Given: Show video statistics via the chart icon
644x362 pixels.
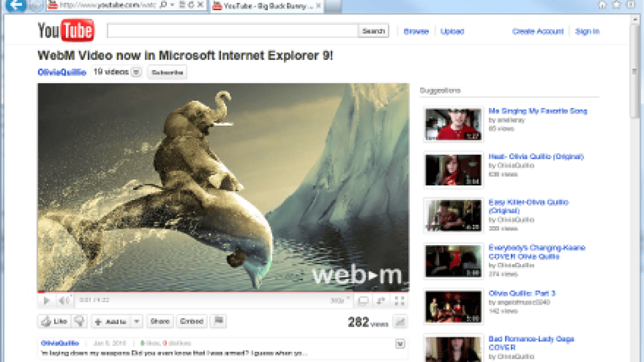Looking at the screenshot, I should 400,322.
